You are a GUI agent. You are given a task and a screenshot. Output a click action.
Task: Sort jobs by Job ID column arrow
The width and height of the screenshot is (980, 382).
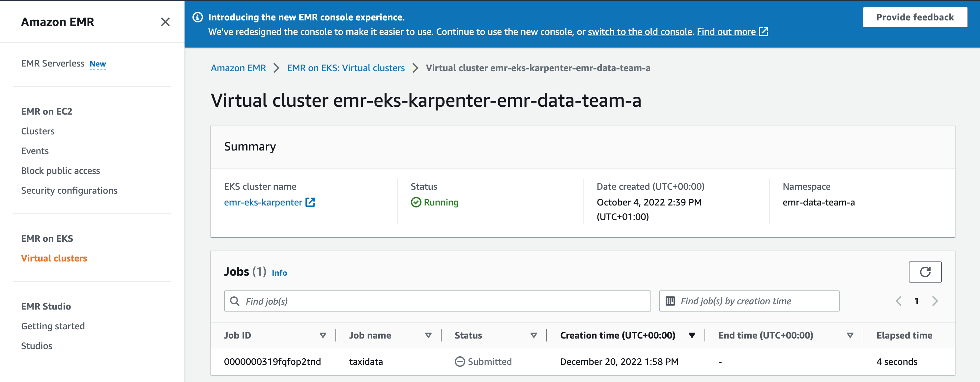pos(323,335)
